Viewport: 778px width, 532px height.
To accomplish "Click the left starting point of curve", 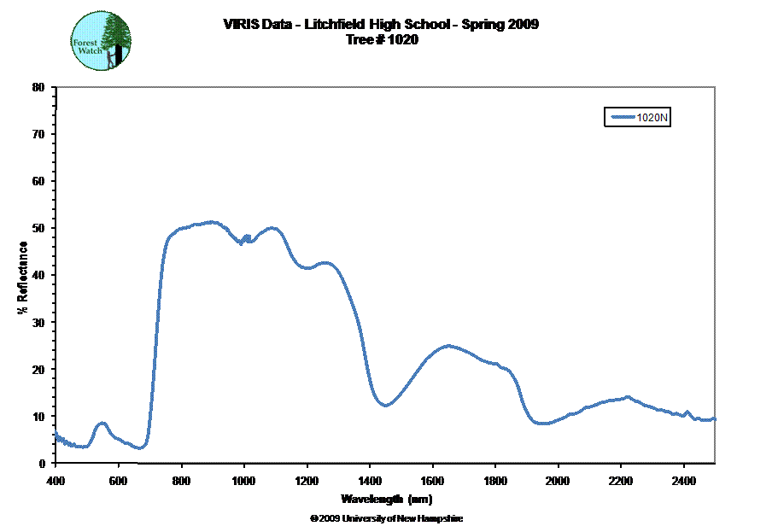I will pyautogui.click(x=56, y=431).
